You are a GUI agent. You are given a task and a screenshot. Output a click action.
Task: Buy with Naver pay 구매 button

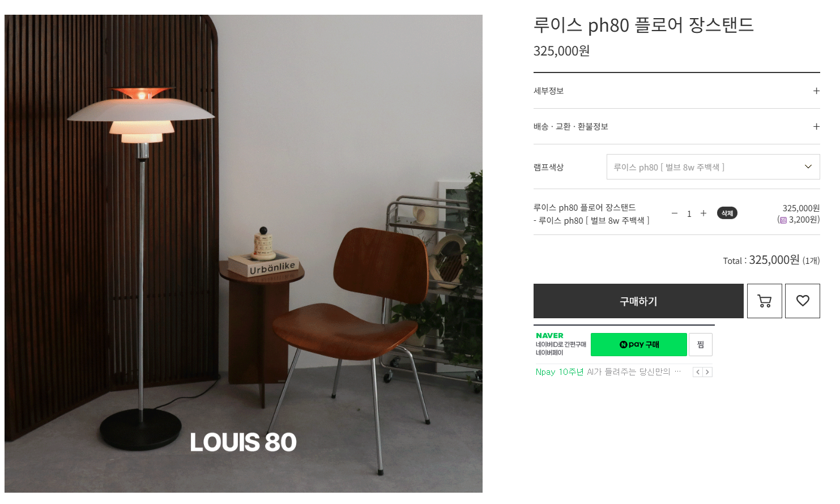click(639, 344)
